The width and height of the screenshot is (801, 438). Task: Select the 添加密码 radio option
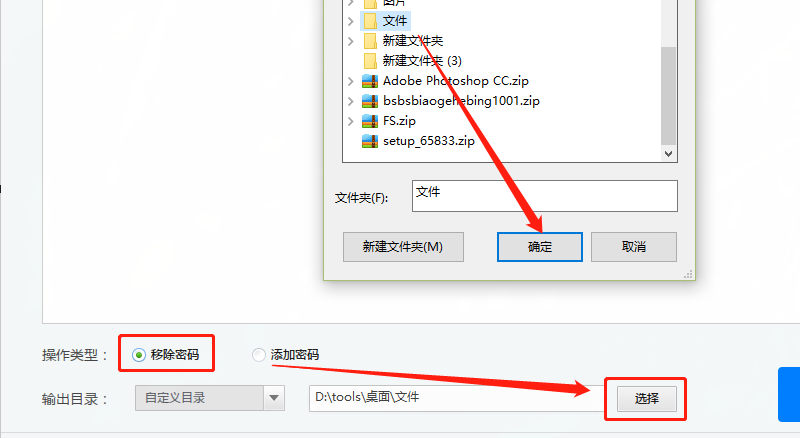[x=259, y=355]
